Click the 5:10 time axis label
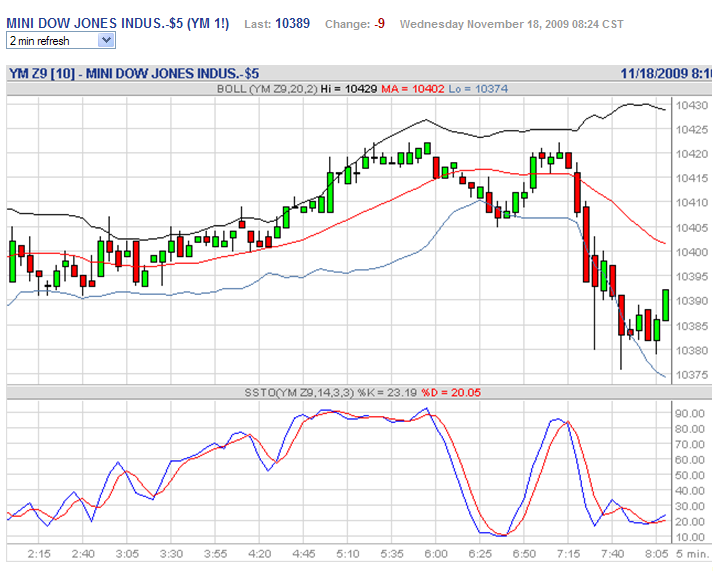Screen dimensions: 713x571 pyautogui.click(x=348, y=554)
